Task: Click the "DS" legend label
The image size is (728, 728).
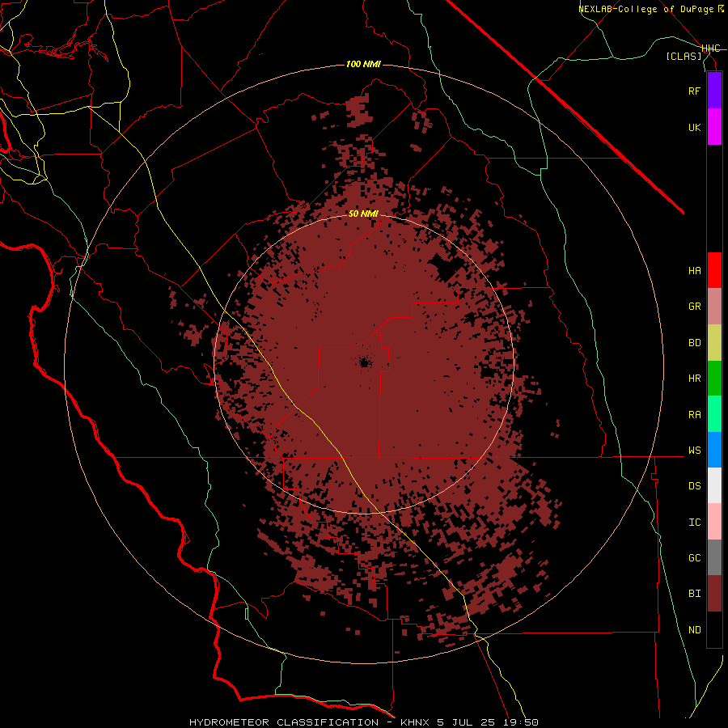Action: (694, 486)
